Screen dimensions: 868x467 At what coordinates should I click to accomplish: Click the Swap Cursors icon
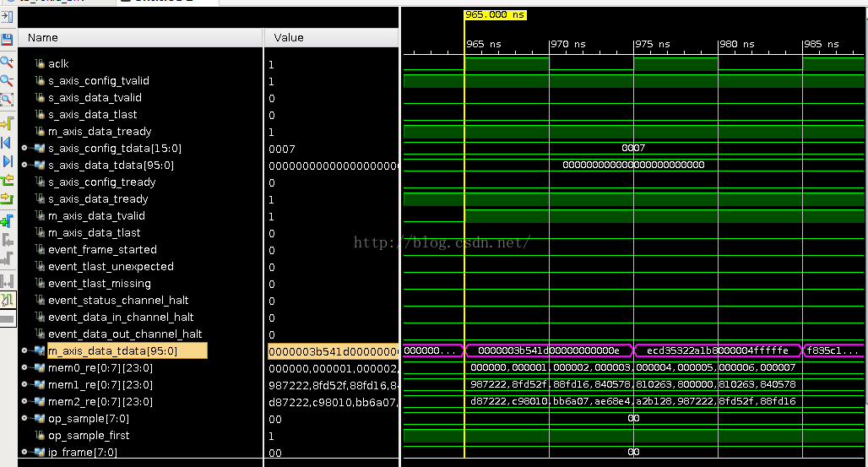pos(7,281)
